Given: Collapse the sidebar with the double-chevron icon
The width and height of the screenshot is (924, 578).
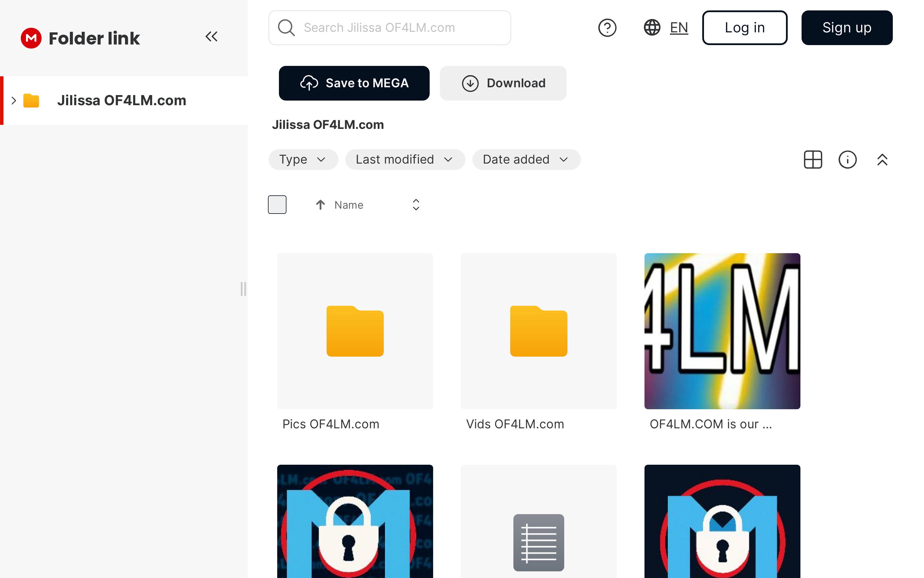Looking at the screenshot, I should click(x=212, y=37).
